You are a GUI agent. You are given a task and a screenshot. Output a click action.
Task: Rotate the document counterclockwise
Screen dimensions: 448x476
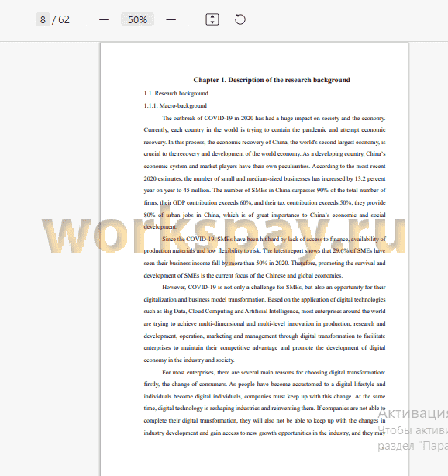[x=240, y=19]
